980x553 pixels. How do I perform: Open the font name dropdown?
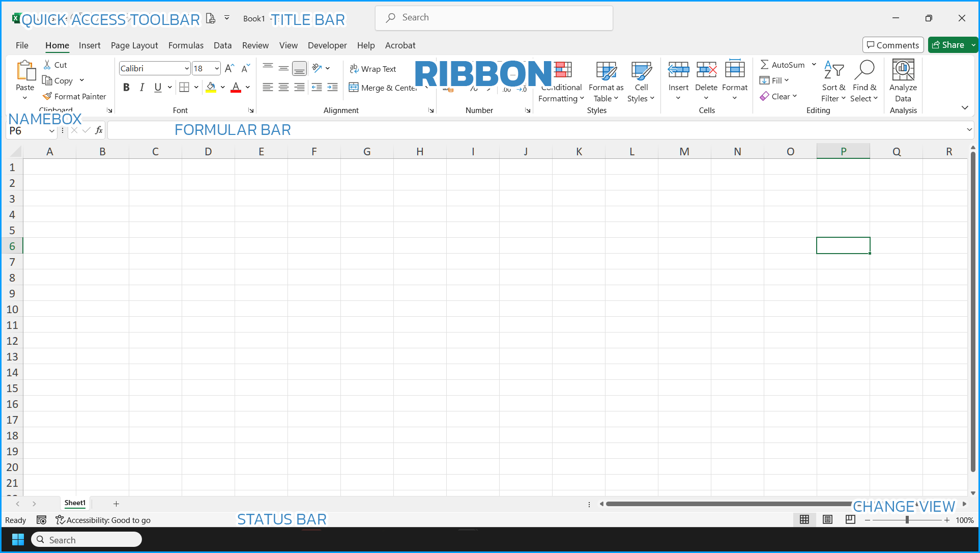click(x=186, y=68)
